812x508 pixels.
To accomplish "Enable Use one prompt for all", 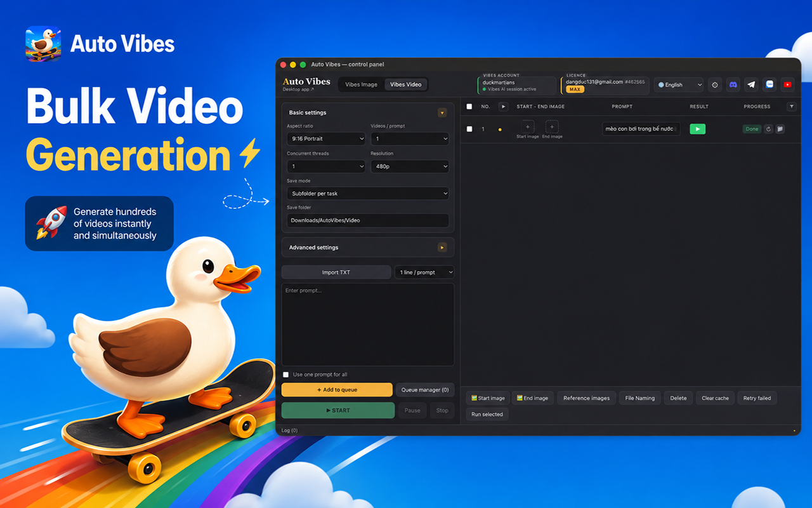I will tap(286, 375).
